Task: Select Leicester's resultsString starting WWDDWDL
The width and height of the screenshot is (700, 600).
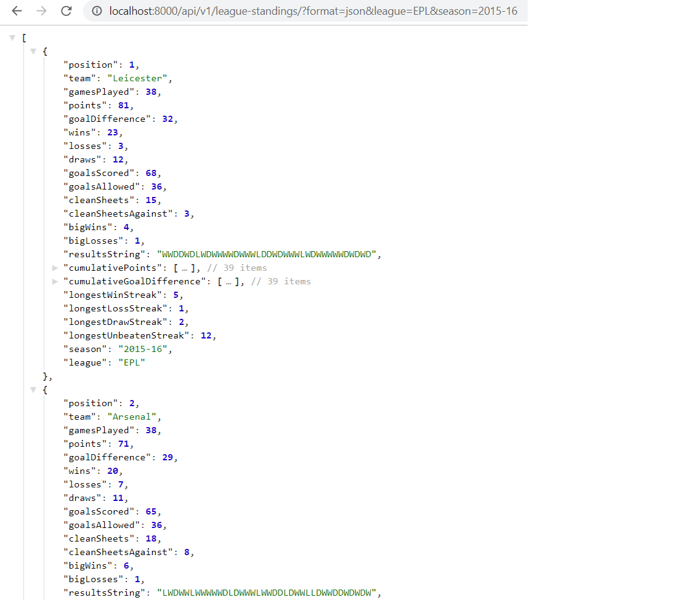Action: (x=267, y=254)
